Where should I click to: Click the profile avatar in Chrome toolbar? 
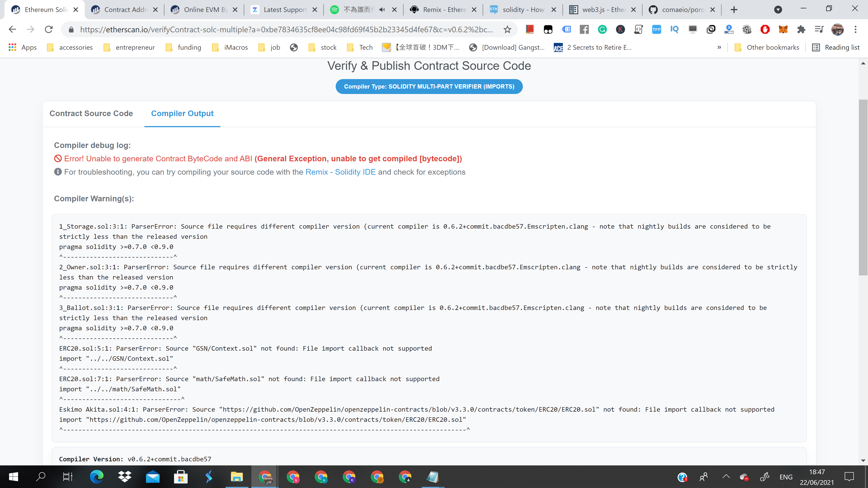pyautogui.click(x=838, y=30)
